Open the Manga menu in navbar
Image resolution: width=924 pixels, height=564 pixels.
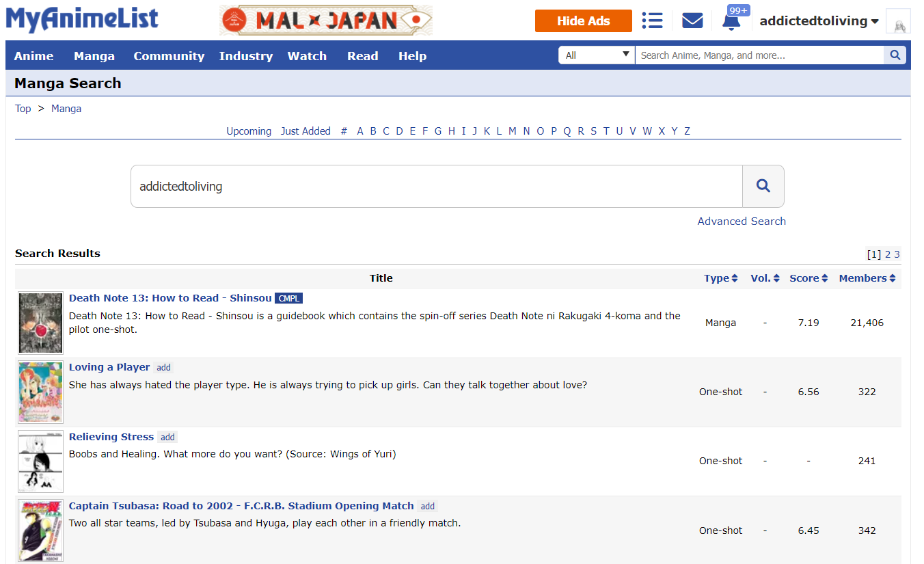[x=94, y=56]
